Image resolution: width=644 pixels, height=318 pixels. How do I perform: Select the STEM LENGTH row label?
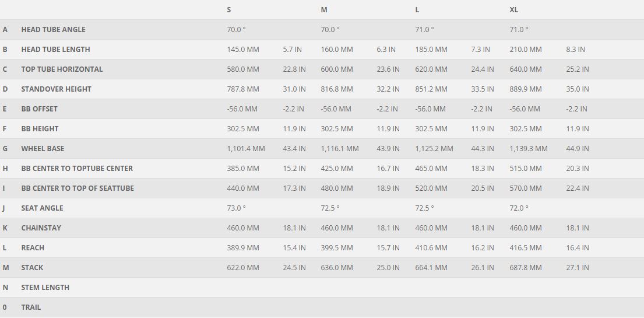tap(45, 287)
